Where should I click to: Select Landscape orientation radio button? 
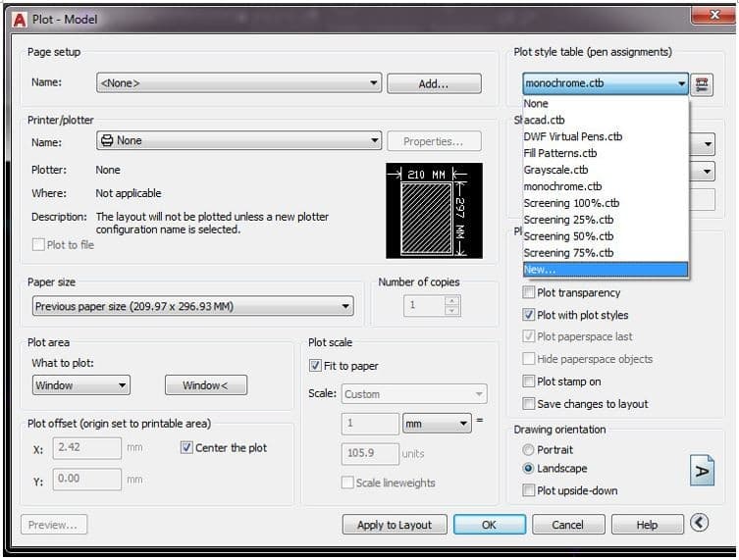528,468
